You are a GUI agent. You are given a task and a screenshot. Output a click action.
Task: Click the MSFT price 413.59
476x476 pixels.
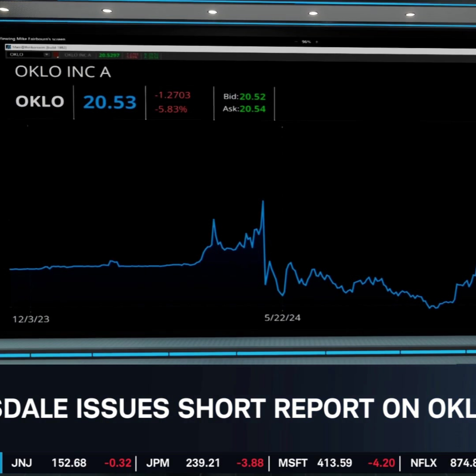point(335,463)
